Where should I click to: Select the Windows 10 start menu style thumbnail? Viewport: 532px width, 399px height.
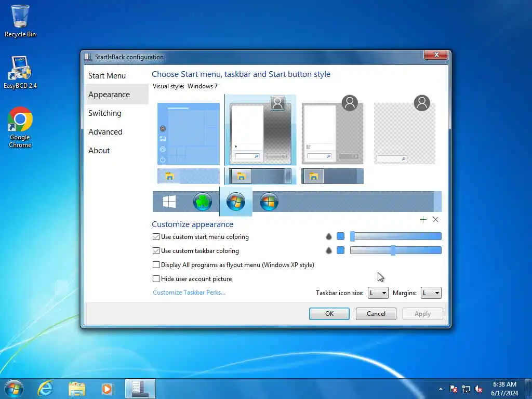click(188, 134)
